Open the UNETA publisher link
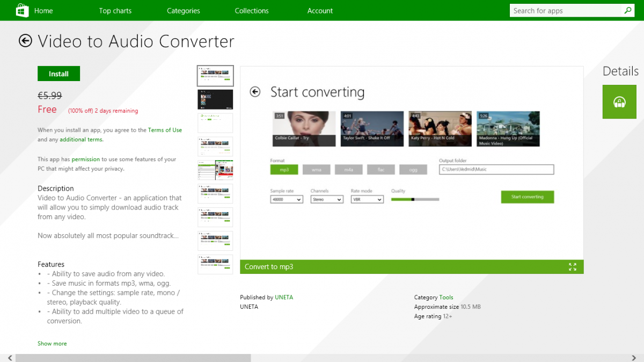644x362 pixels. tap(284, 298)
